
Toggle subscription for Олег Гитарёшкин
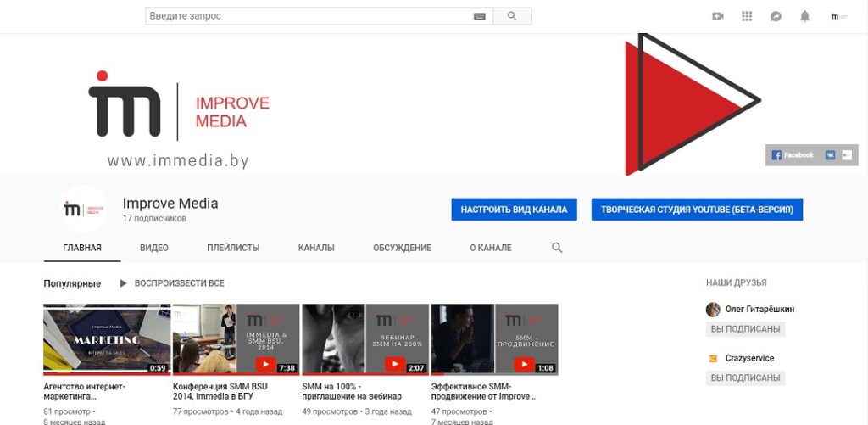point(745,329)
